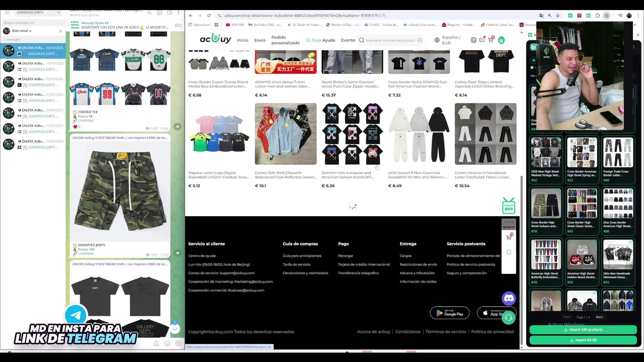The height and width of the screenshot is (362, 644).
Task: Open the acbuy messages icon in the header
Action: pyautogui.click(x=482, y=40)
